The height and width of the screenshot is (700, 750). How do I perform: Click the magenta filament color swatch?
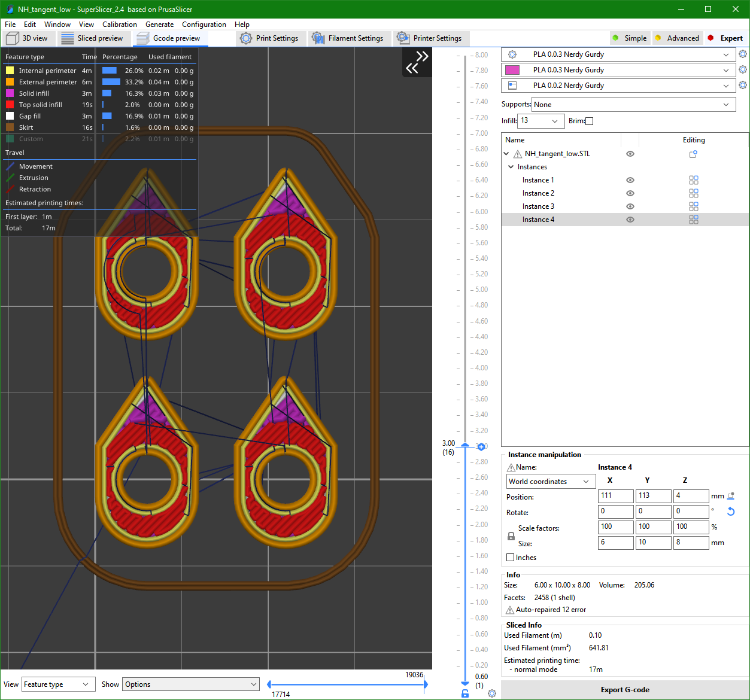point(512,70)
